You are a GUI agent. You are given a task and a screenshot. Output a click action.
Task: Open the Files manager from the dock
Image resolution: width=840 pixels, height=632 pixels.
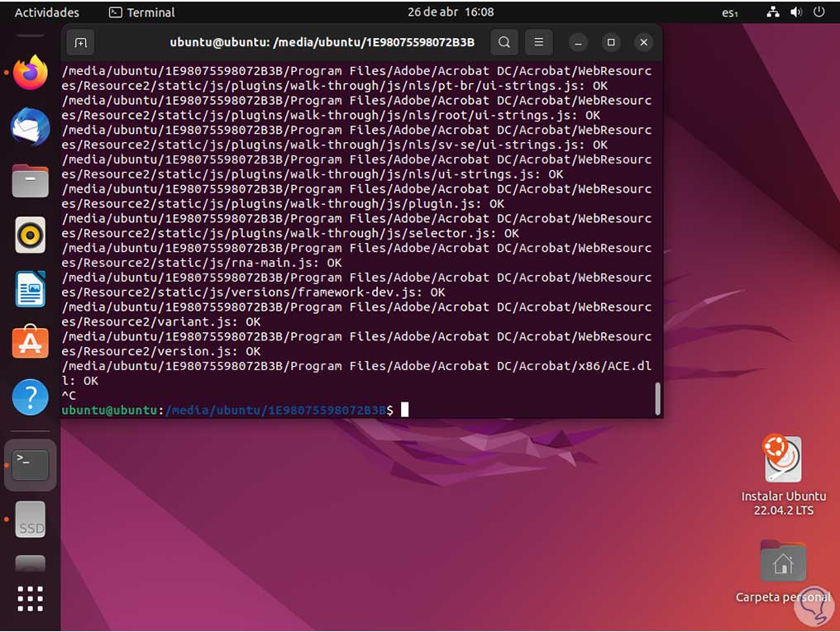click(x=30, y=181)
